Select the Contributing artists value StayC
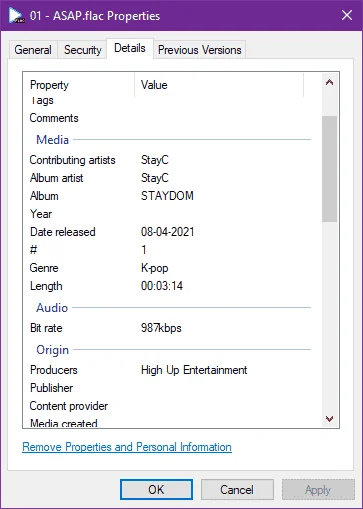 (x=155, y=160)
